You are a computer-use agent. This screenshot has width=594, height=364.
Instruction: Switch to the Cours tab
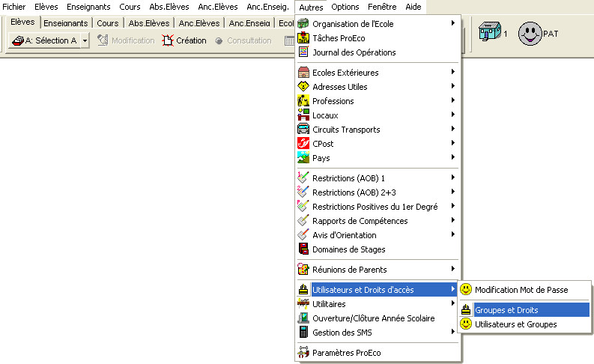(x=108, y=23)
